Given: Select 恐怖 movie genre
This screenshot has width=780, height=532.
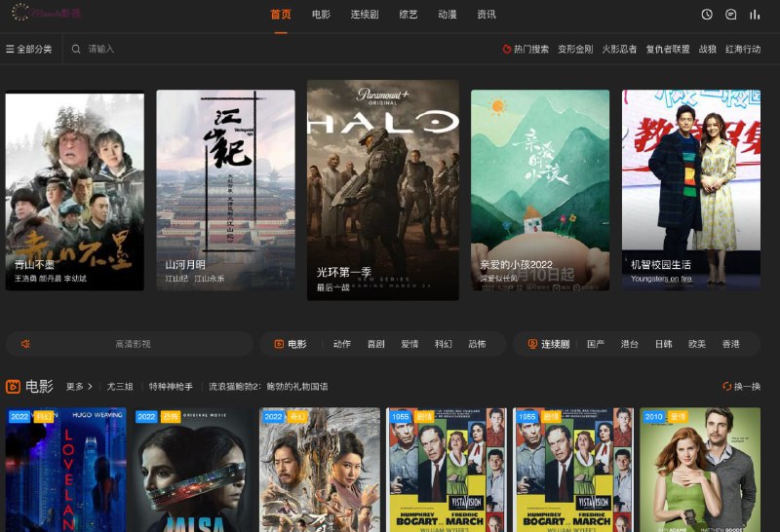Looking at the screenshot, I should click(477, 344).
